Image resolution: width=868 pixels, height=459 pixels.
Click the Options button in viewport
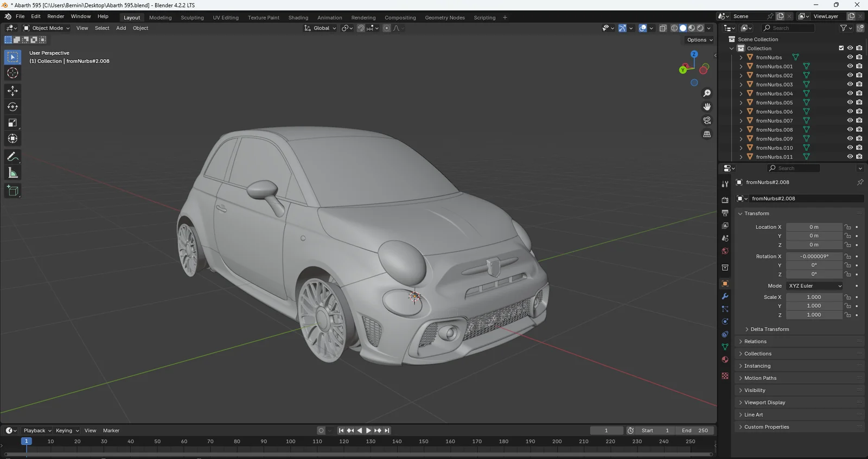tap(699, 40)
